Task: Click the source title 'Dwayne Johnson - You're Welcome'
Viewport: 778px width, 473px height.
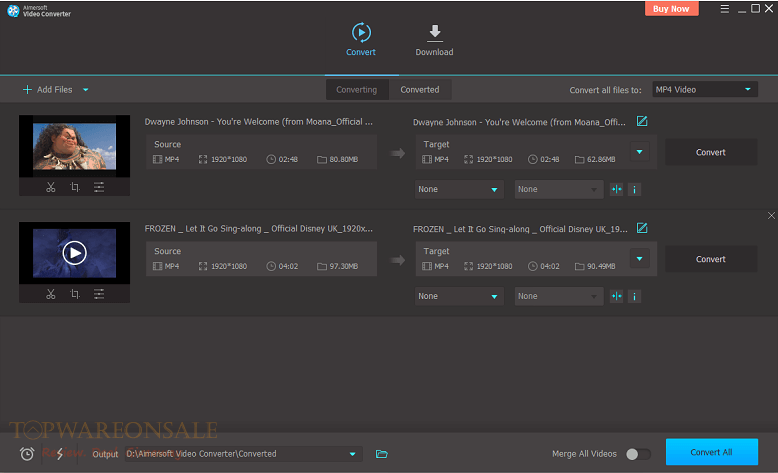Action: [259, 122]
